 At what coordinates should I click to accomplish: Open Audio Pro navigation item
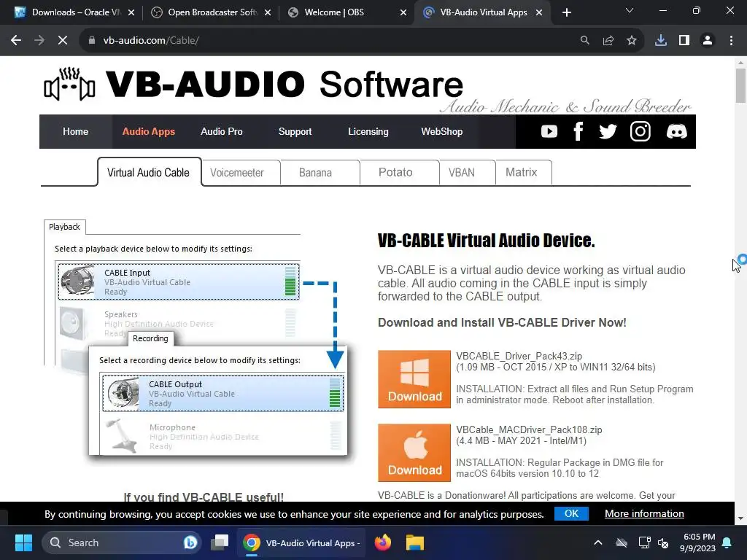(x=222, y=131)
